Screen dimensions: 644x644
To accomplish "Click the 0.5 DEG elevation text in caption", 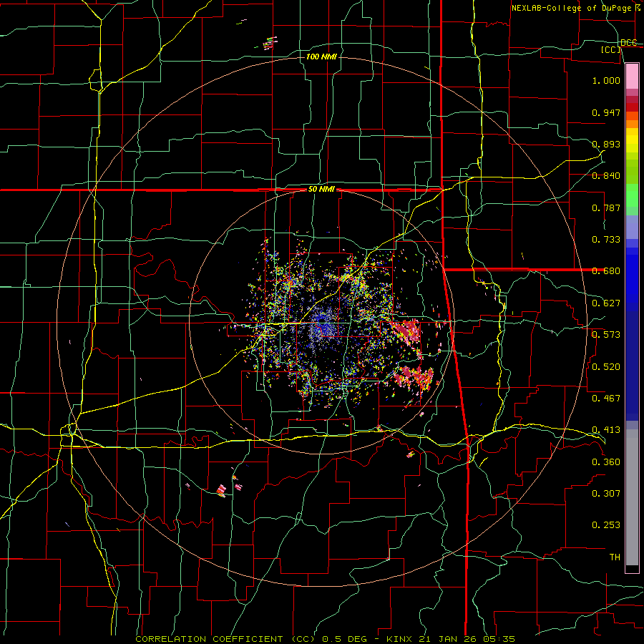I will point(345,639).
